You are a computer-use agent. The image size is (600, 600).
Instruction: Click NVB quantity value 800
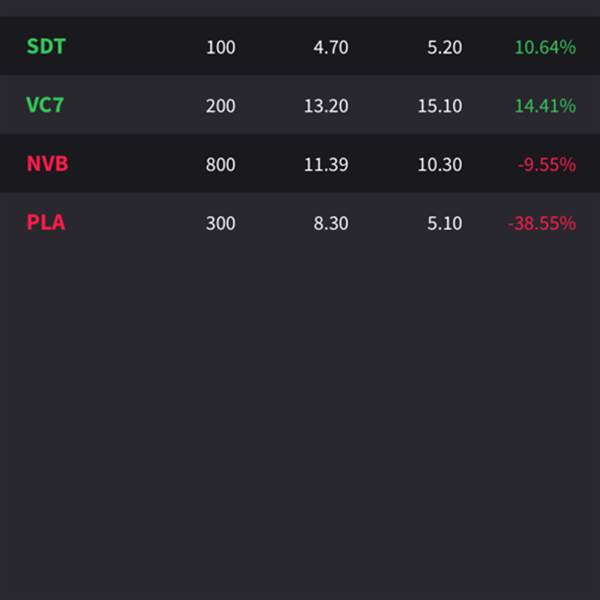tap(220, 165)
